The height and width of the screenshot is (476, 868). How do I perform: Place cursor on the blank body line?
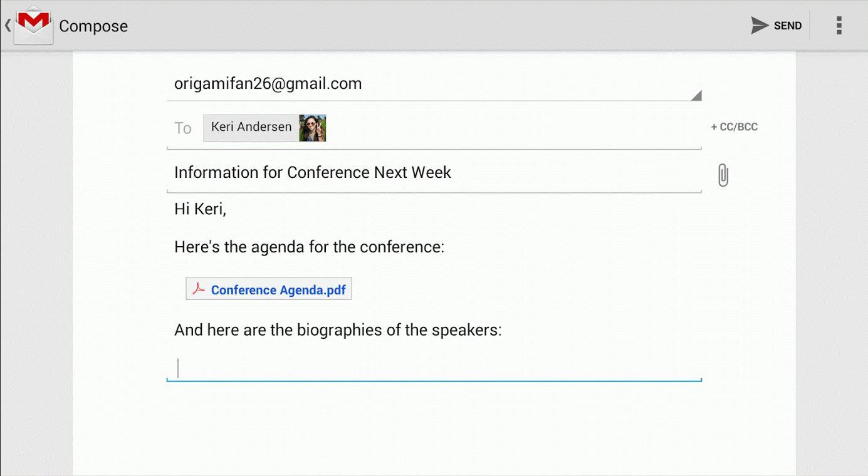[434, 368]
